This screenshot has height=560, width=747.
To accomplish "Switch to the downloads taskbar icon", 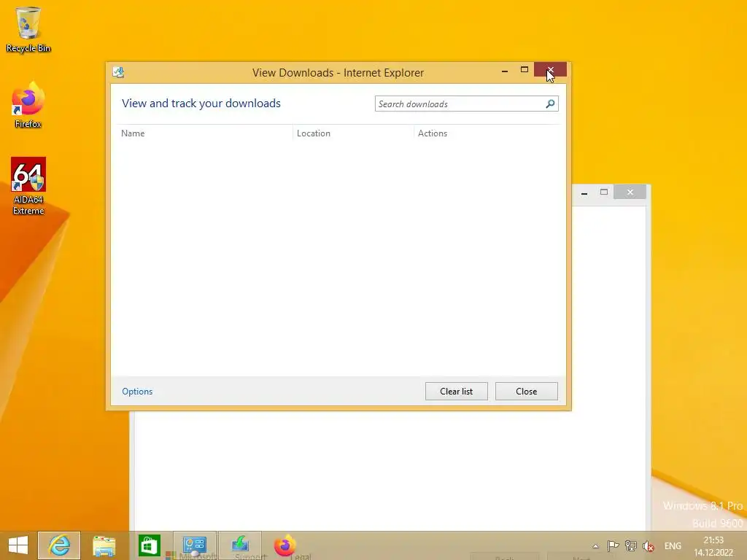I will [240, 545].
